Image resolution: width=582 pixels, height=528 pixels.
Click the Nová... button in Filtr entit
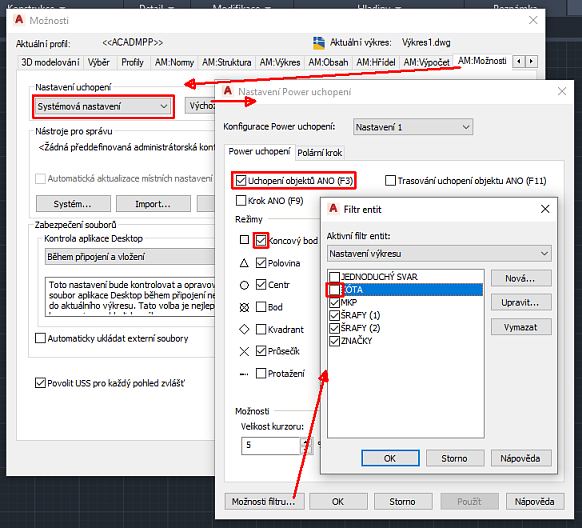tap(521, 278)
